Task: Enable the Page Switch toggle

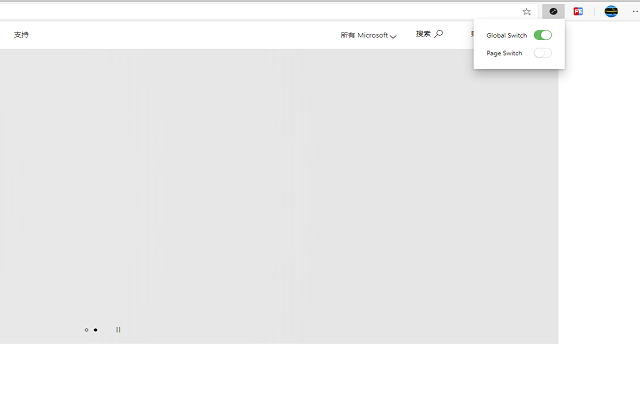Action: (542, 53)
